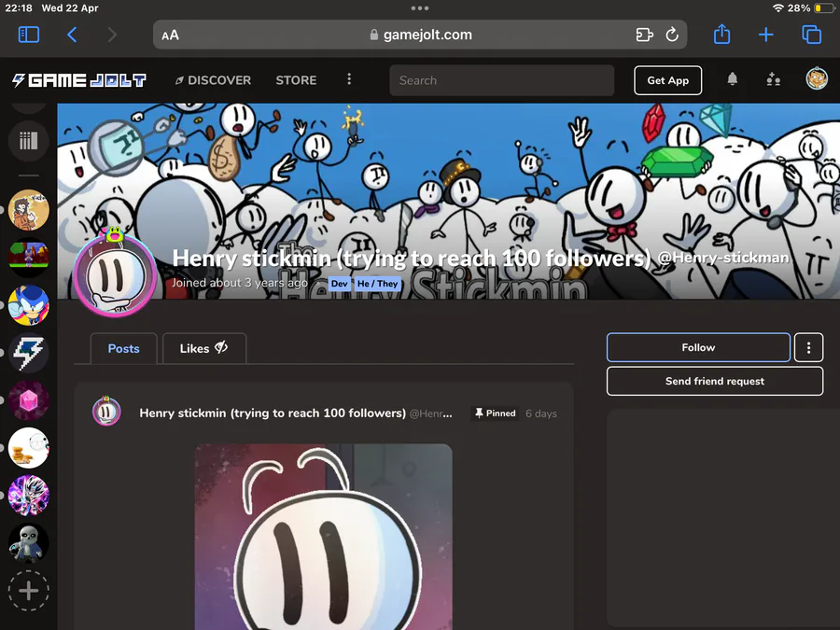Tap the Safari forward arrow
This screenshot has height=630, width=840.
point(111,35)
